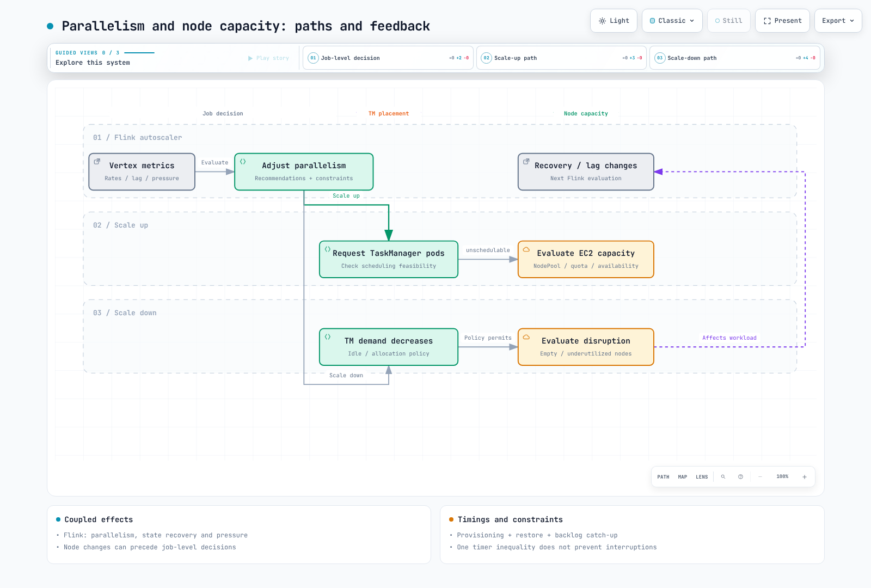Click the fullscreen icon in the Present button
The width and height of the screenshot is (871, 588).
(767, 21)
